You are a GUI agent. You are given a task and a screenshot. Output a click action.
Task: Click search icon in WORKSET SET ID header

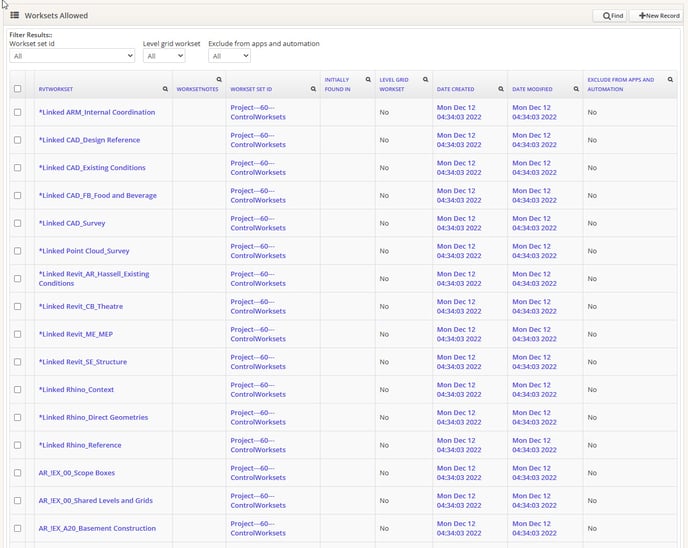click(x=313, y=89)
